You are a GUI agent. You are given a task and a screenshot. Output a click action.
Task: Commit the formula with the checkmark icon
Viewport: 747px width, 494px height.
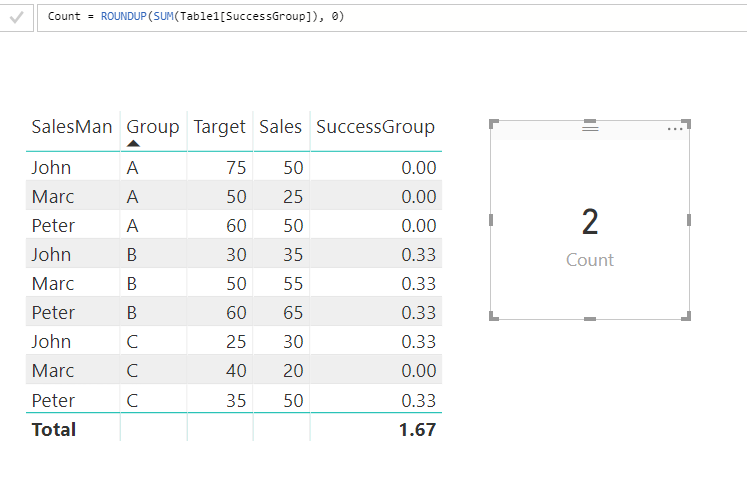17,18
